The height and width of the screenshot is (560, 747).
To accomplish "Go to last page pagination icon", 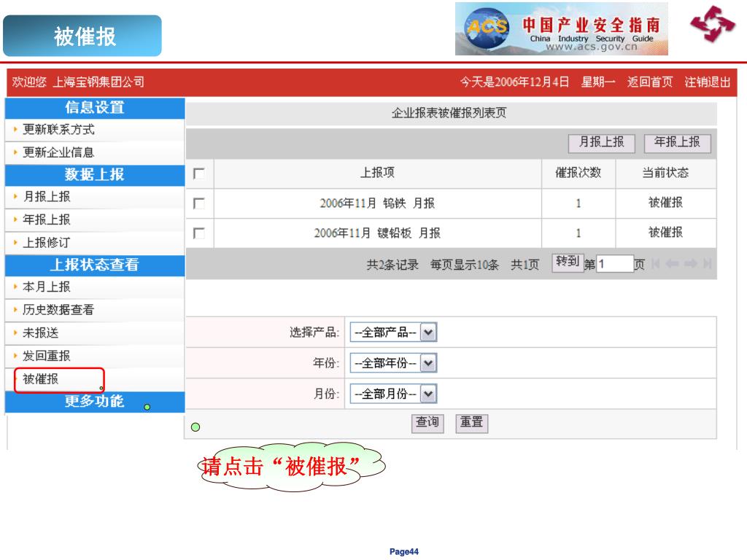I will [707, 264].
